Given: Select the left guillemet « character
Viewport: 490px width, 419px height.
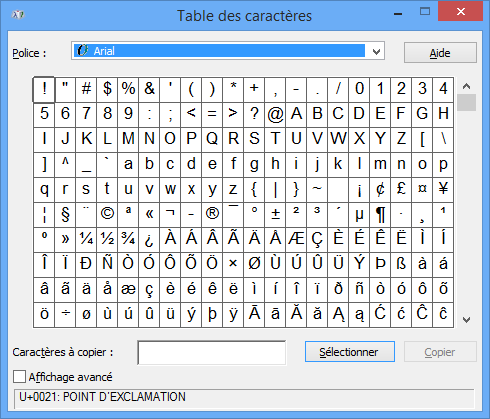Looking at the screenshot, I should click(149, 215).
